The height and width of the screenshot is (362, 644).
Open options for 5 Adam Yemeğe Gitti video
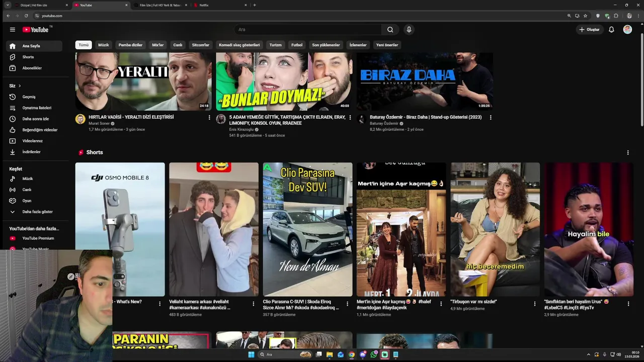[350, 117]
